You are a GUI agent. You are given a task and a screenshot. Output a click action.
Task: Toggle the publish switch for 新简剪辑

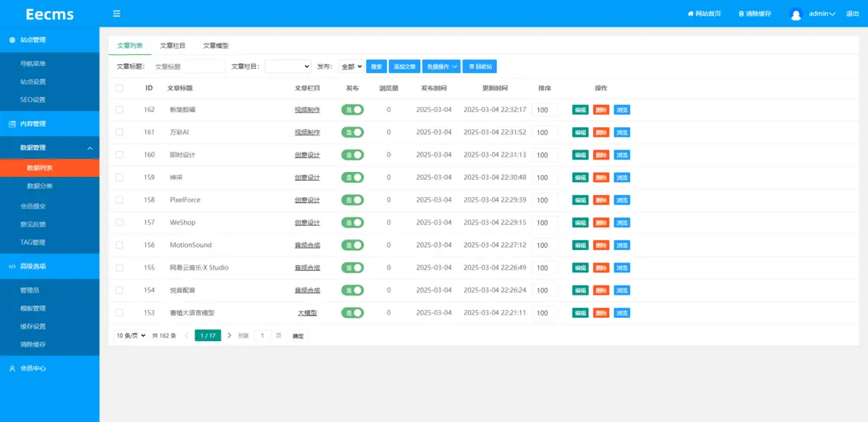(352, 109)
